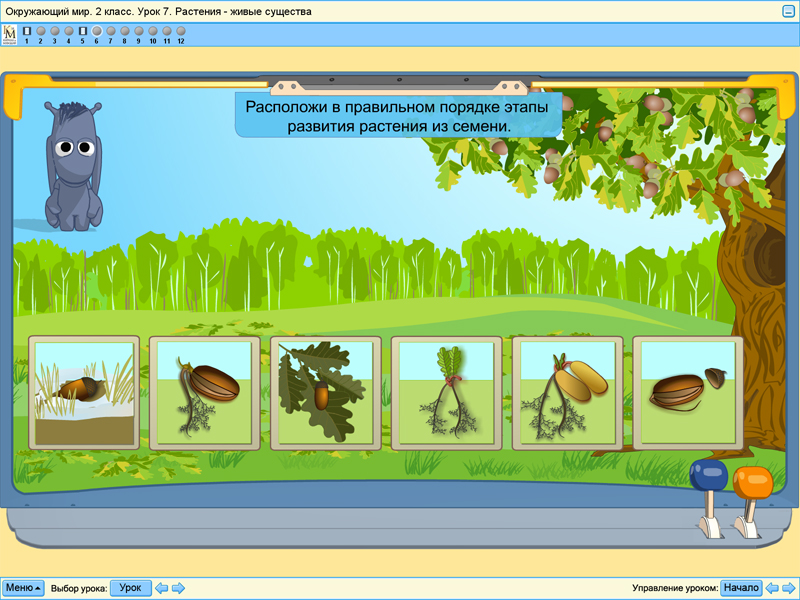Open the Меню dropdown

(23, 588)
